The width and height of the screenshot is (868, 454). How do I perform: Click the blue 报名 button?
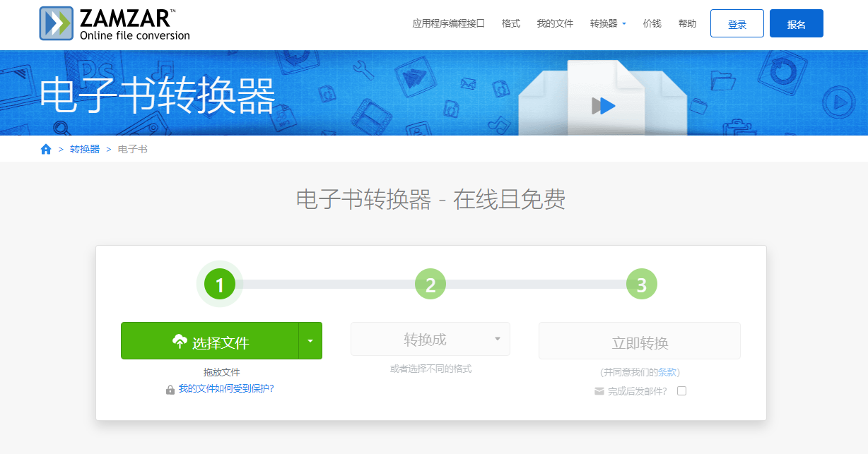tap(796, 23)
